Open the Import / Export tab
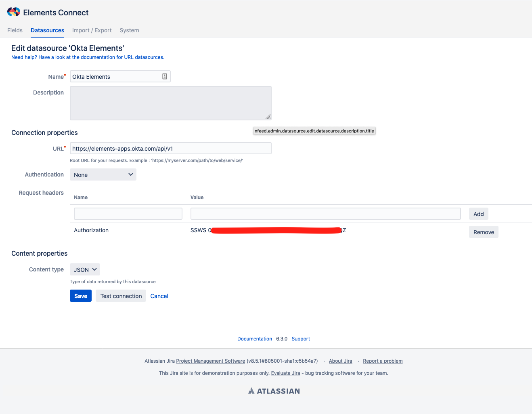This screenshot has height=414, width=532. (x=92, y=30)
